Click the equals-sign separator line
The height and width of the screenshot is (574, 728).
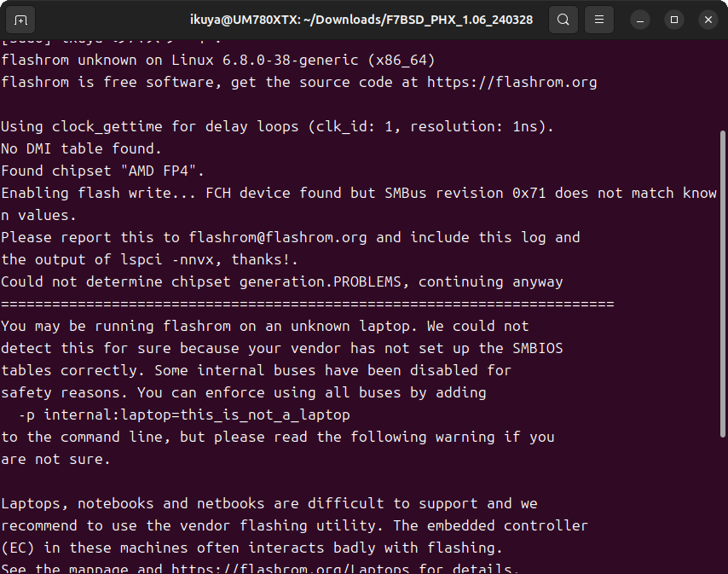[x=307, y=304]
